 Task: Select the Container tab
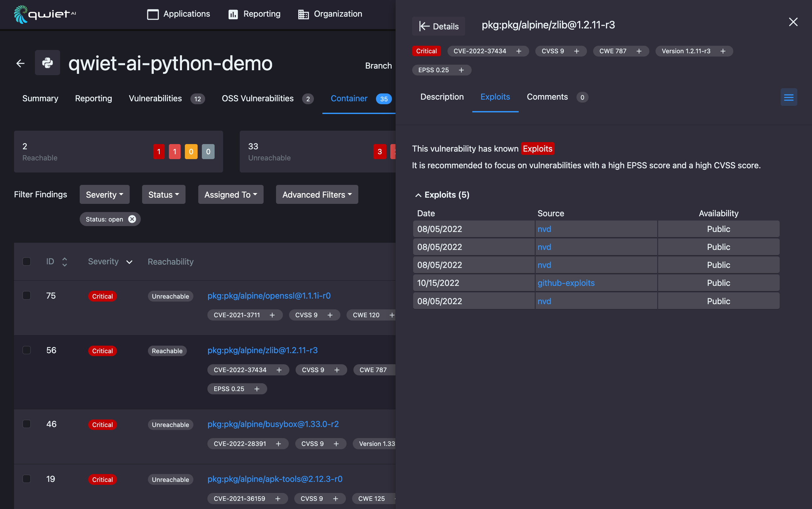click(361, 99)
